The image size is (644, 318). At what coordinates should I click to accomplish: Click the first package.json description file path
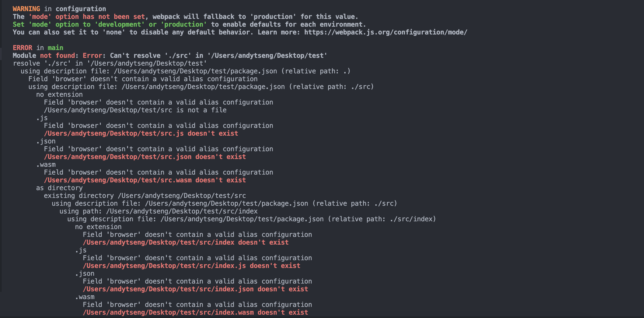coord(195,71)
